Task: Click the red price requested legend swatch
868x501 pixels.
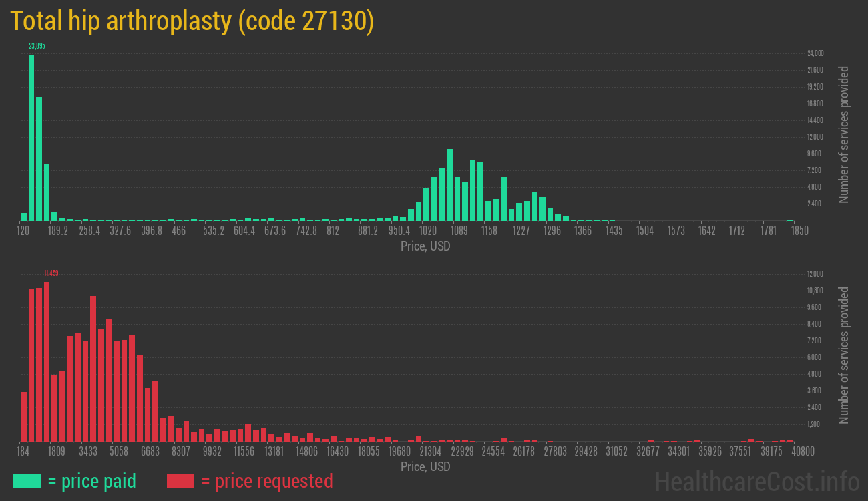Action: coord(180,481)
